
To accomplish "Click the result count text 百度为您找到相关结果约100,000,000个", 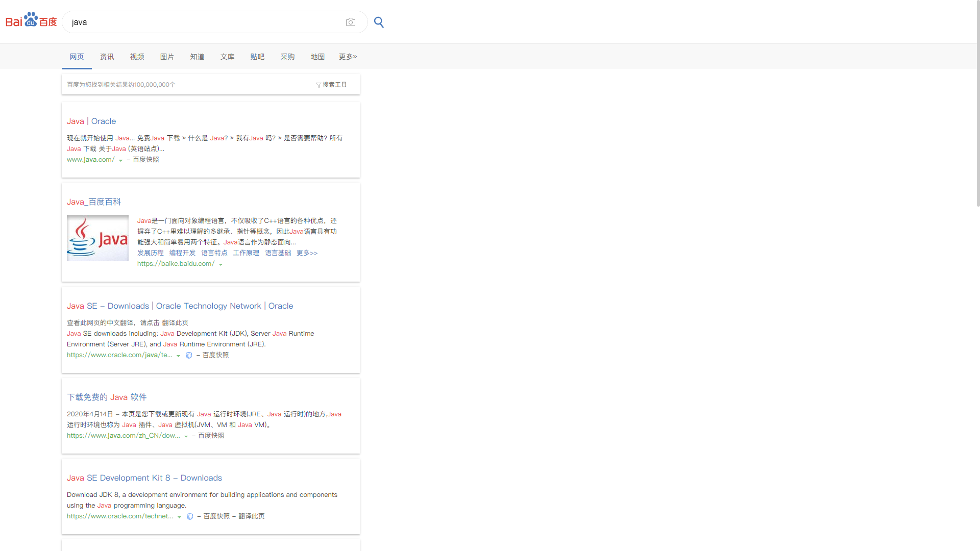I will pos(121,85).
